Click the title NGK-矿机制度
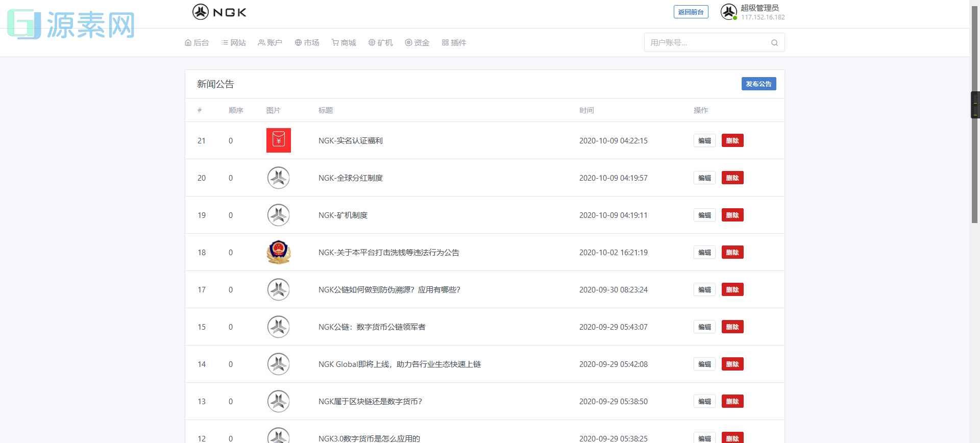This screenshot has width=980, height=443. (x=343, y=215)
